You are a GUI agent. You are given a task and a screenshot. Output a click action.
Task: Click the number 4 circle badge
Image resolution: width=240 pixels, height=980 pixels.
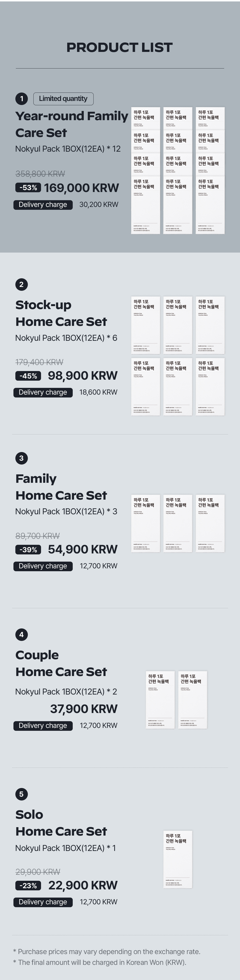pos(22,634)
